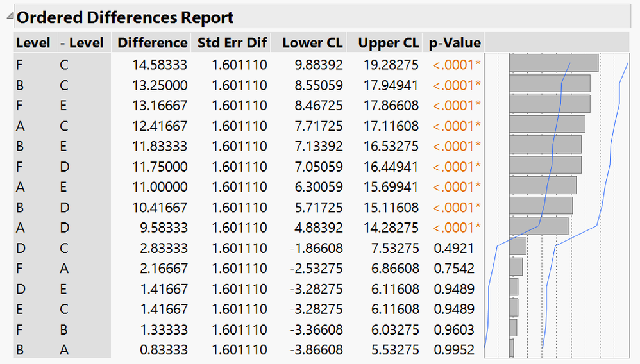Click the bar for A minus D difference

pos(539,226)
